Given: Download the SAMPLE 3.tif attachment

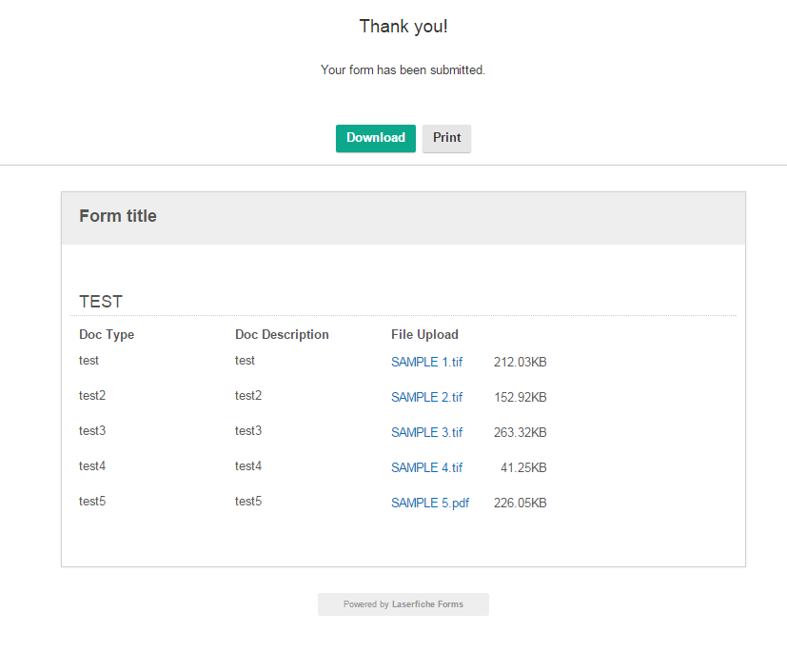Looking at the screenshot, I should [x=426, y=433].
